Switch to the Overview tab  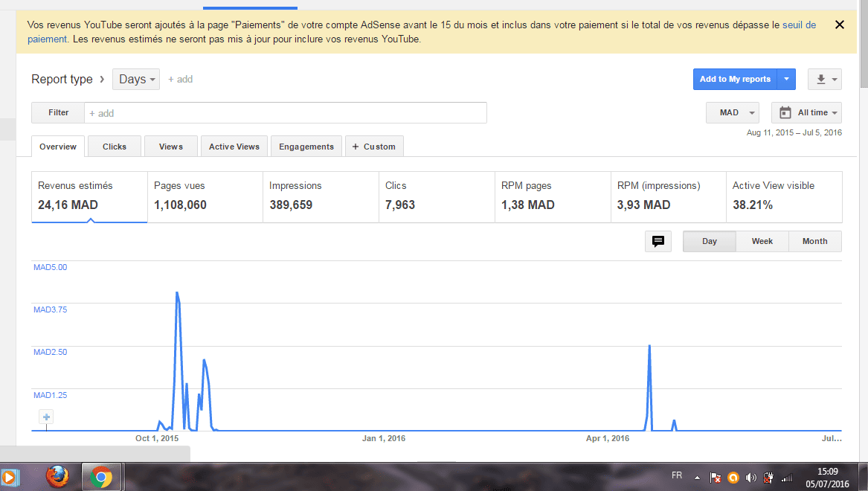click(58, 147)
